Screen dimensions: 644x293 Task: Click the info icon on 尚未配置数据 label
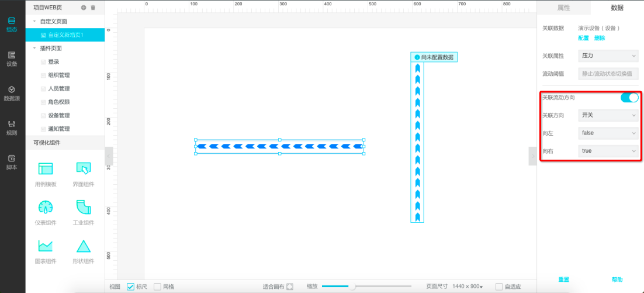417,57
